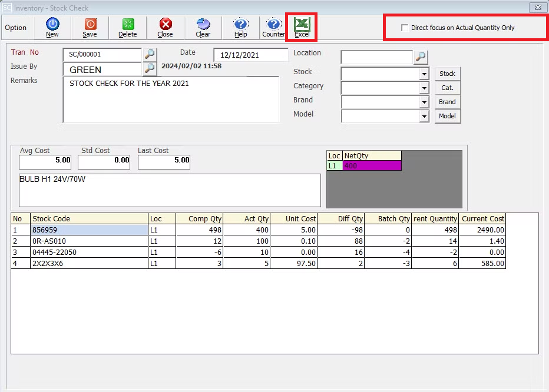Viewport: 549px width, 392px height.
Task: Click the Cat. button
Action: tap(448, 88)
